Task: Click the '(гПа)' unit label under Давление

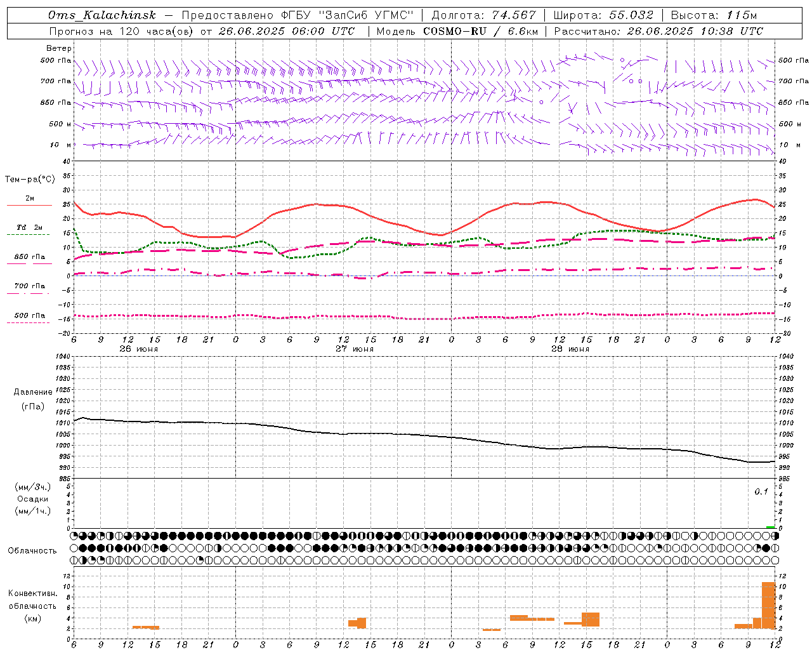Action: coord(32,406)
